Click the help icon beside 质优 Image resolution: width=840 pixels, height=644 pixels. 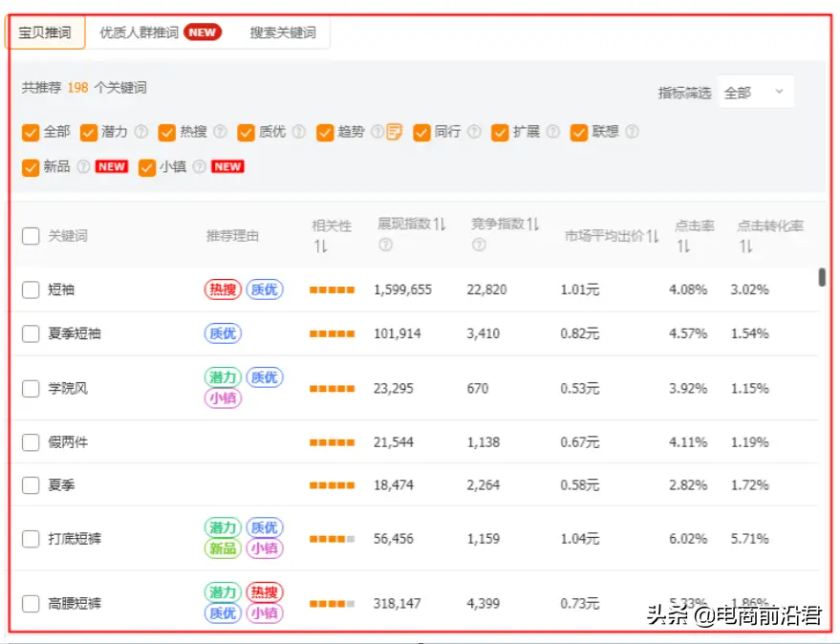pos(298,132)
